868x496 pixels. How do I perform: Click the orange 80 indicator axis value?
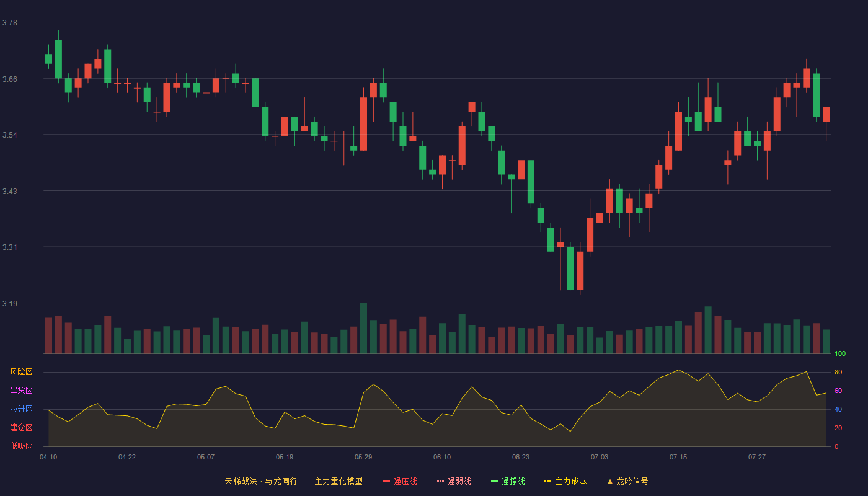pyautogui.click(x=838, y=372)
